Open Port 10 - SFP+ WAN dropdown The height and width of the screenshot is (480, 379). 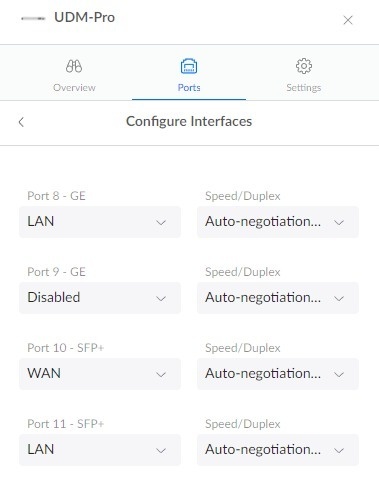click(x=100, y=374)
